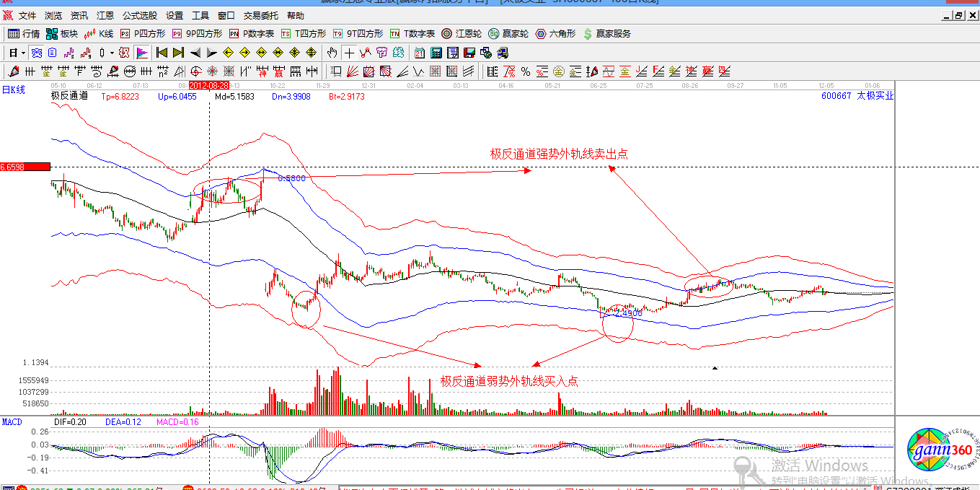Open the 交易委托 menu
The width and height of the screenshot is (980, 490).
point(260,15)
